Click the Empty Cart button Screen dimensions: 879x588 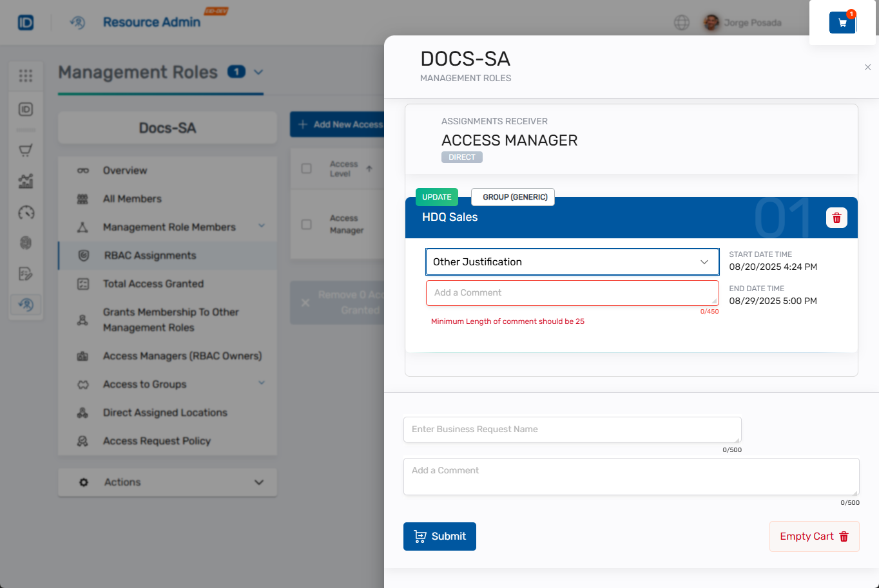tap(814, 536)
